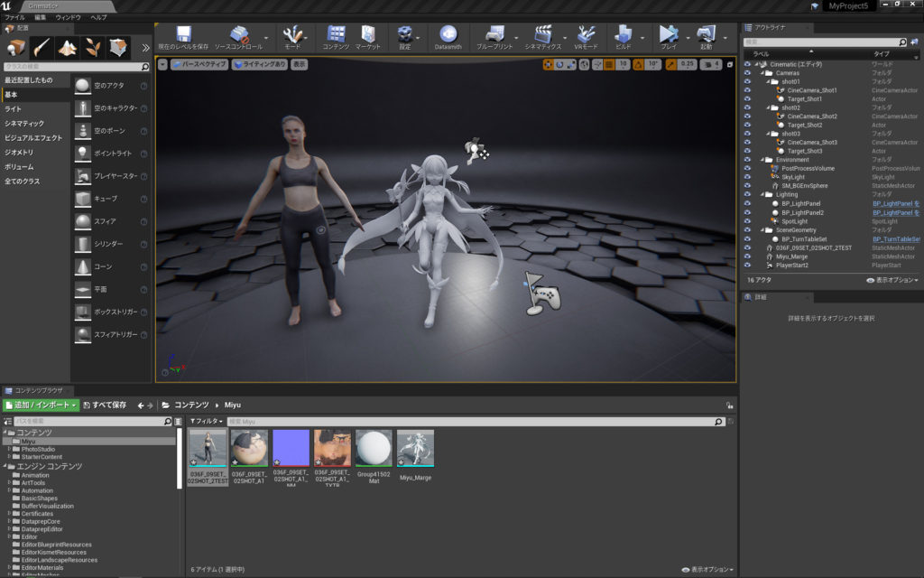Click Save All in the Content Browser
924x578 pixels.
point(104,406)
